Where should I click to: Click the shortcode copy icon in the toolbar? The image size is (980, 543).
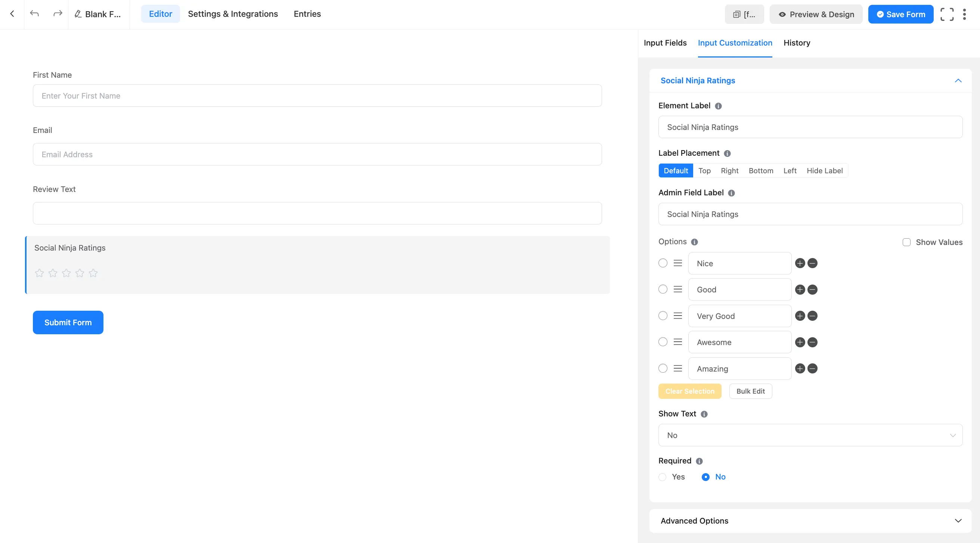tap(737, 14)
